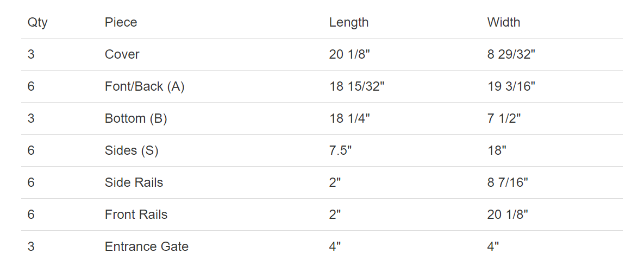Click the Bottom length 18 1/4"
Viewport: 644px width, 265px height.
click(x=349, y=118)
